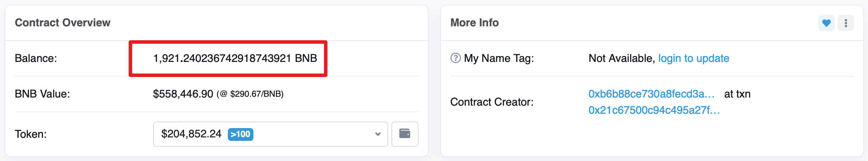
Task: Click the More Info heading
Action: coord(474,22)
